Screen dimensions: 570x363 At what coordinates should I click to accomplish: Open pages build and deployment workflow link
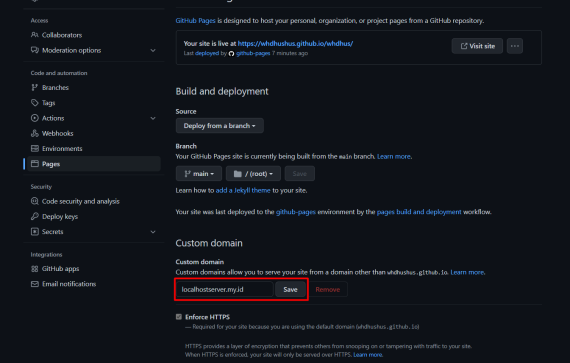click(x=419, y=212)
